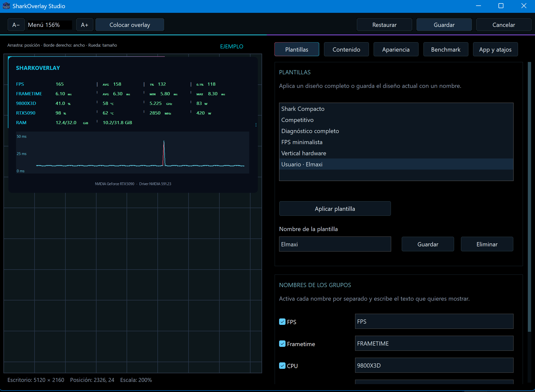Toggle the FPS group name checkbox
This screenshot has height=392, width=535.
coord(282,322)
